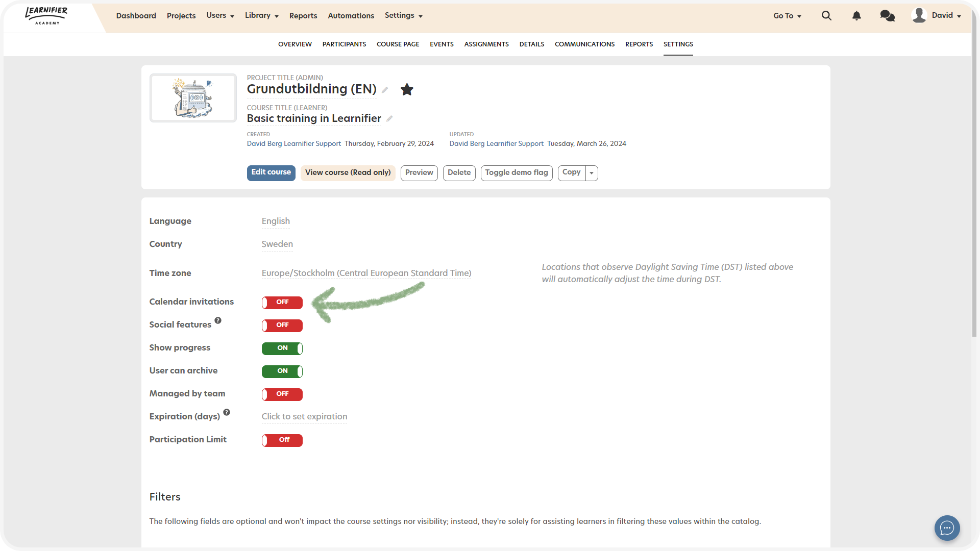This screenshot has width=980, height=551.
Task: Expand the Library menu dropdown
Action: (261, 16)
